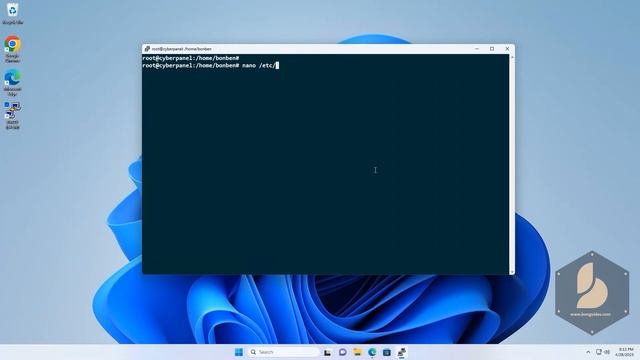Open Microsoft Store from the taskbar
640x360 pixels.
387,352
